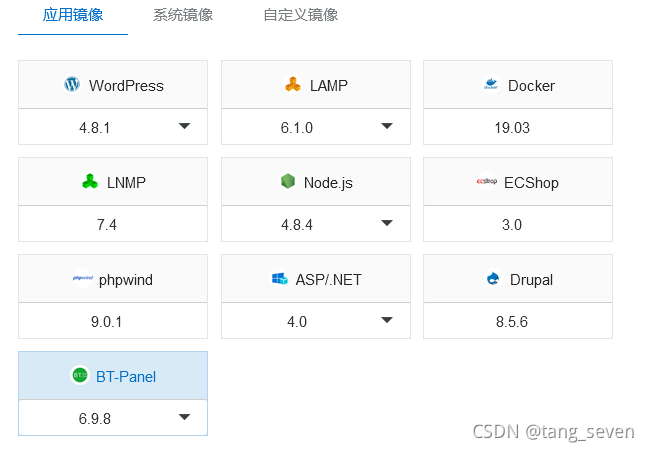Click the Drupal drop icon

493,278
